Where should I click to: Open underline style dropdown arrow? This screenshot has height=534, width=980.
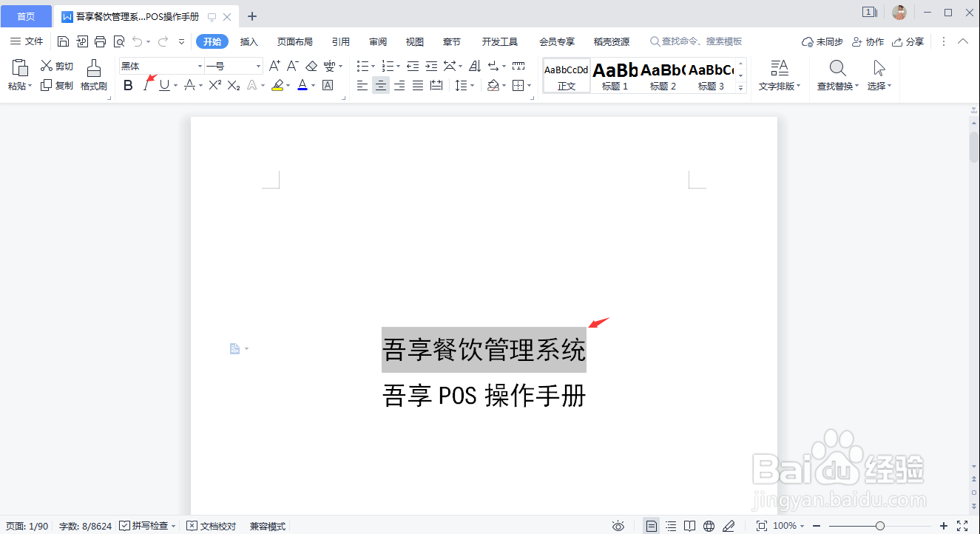pyautogui.click(x=175, y=86)
